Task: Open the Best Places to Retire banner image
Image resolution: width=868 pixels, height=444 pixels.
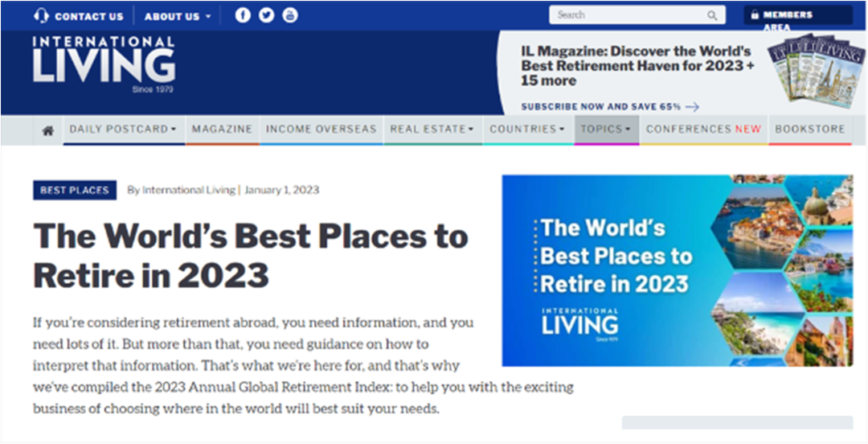Action: point(677,270)
